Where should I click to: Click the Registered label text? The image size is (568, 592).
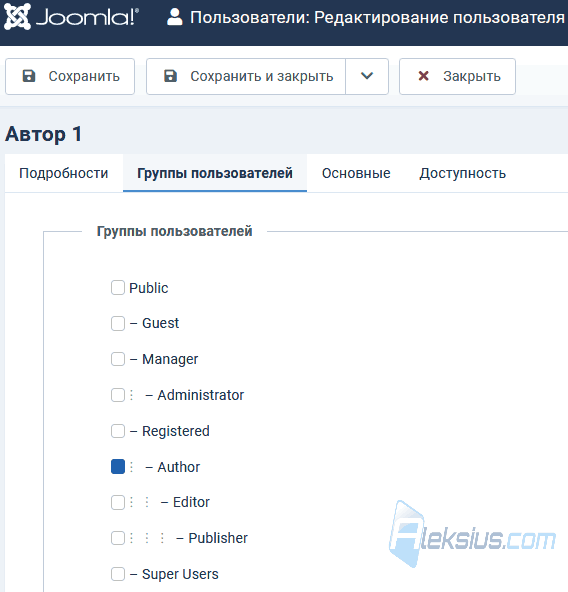pyautogui.click(x=176, y=431)
